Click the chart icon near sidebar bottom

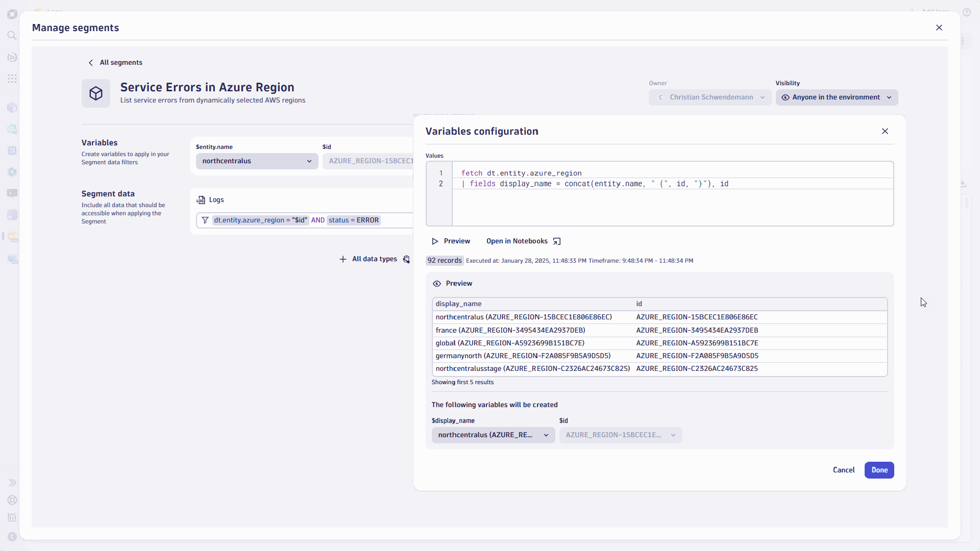point(12,517)
